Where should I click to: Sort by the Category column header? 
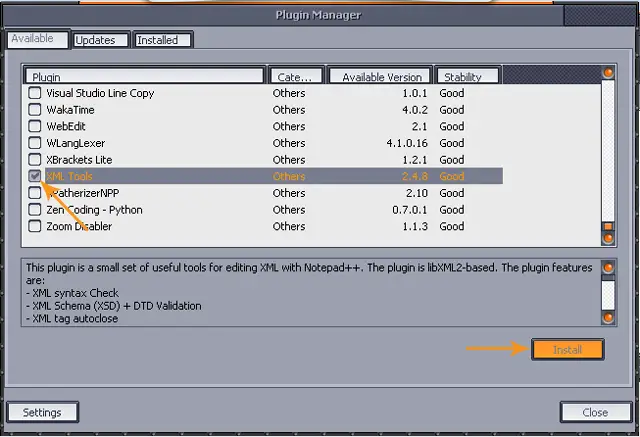pos(296,76)
